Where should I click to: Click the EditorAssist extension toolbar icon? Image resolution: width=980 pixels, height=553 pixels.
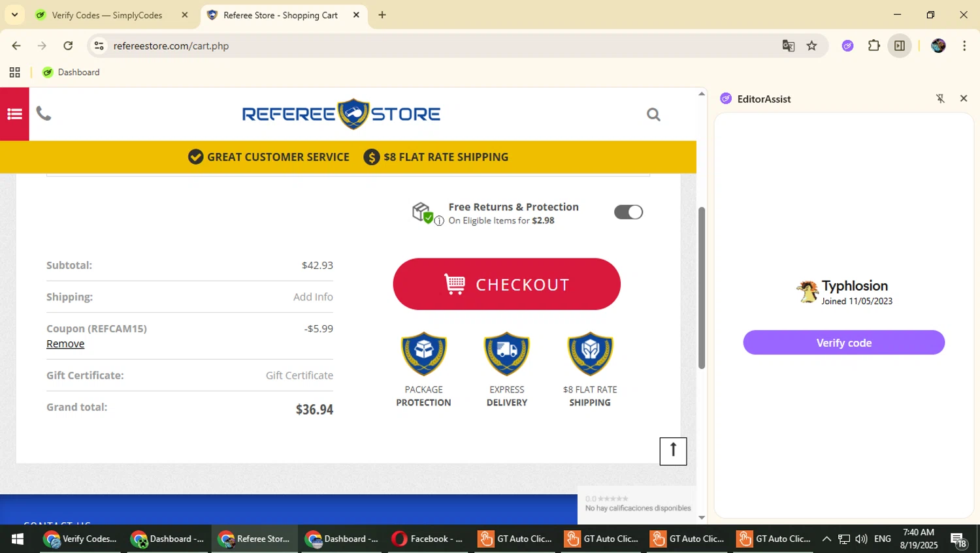click(x=847, y=46)
